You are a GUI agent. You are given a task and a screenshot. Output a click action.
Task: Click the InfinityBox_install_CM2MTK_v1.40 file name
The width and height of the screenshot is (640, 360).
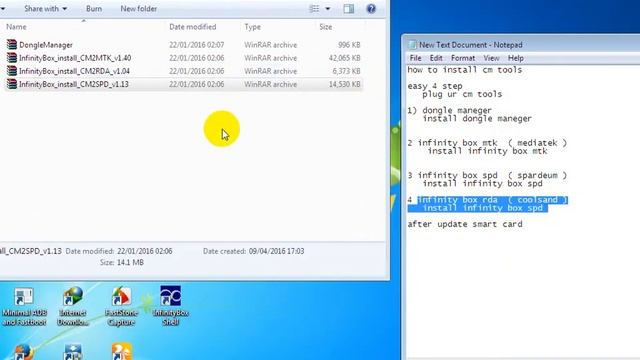click(75, 58)
